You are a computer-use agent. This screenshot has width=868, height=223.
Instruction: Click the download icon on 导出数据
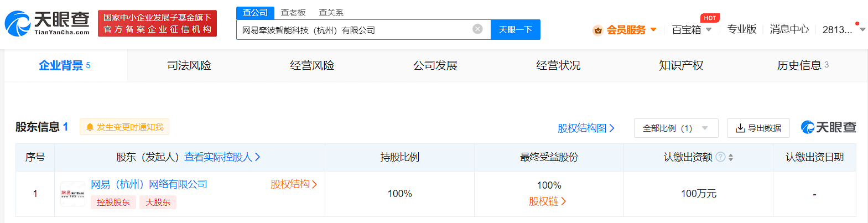pos(740,128)
